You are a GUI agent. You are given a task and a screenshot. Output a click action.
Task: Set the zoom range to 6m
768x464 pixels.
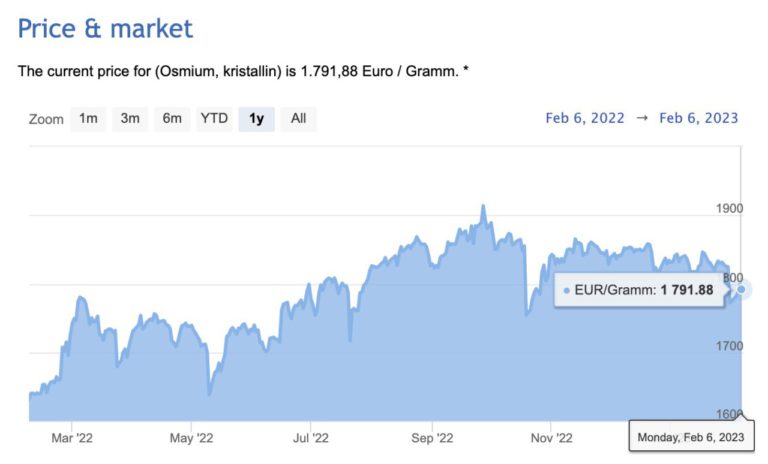pos(172,119)
